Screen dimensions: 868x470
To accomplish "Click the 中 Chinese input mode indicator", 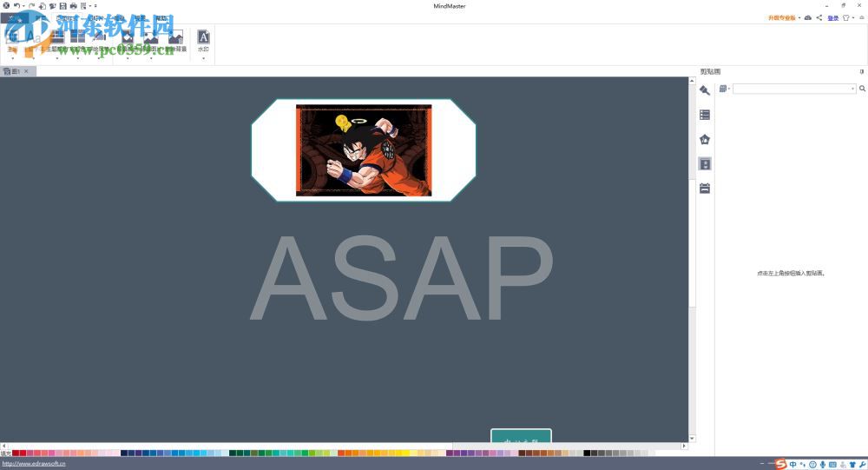I will 792,464.
